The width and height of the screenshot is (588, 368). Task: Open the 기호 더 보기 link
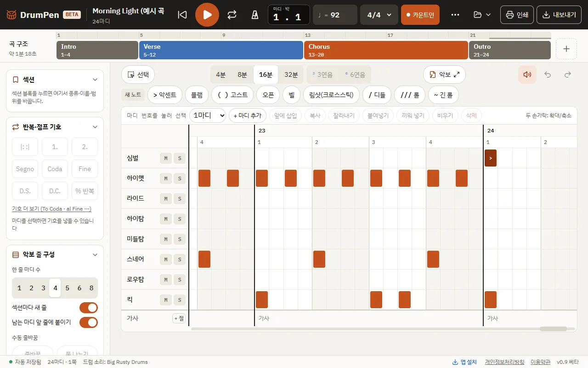click(51, 209)
